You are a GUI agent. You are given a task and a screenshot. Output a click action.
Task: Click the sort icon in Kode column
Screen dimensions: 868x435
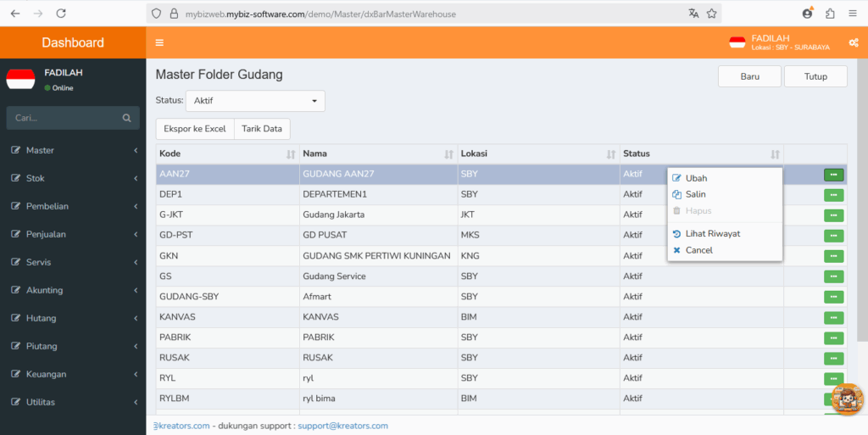291,154
